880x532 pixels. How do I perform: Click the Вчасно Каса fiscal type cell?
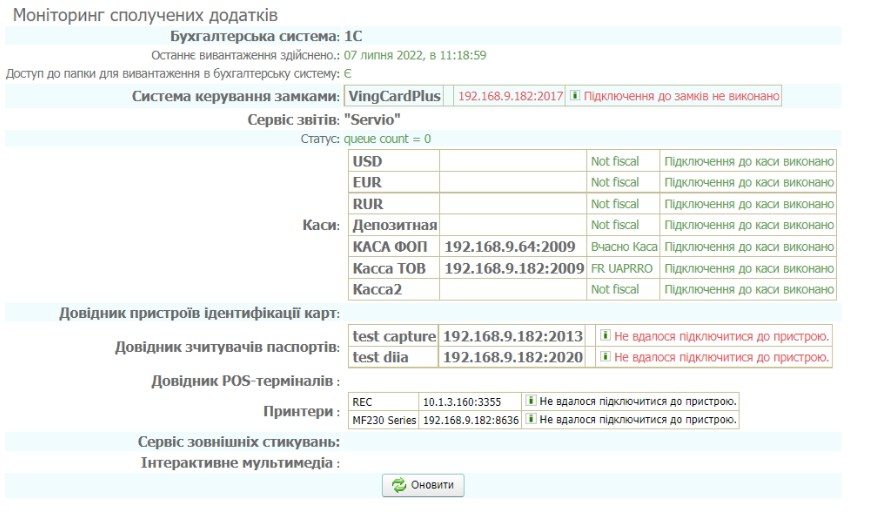tap(622, 246)
